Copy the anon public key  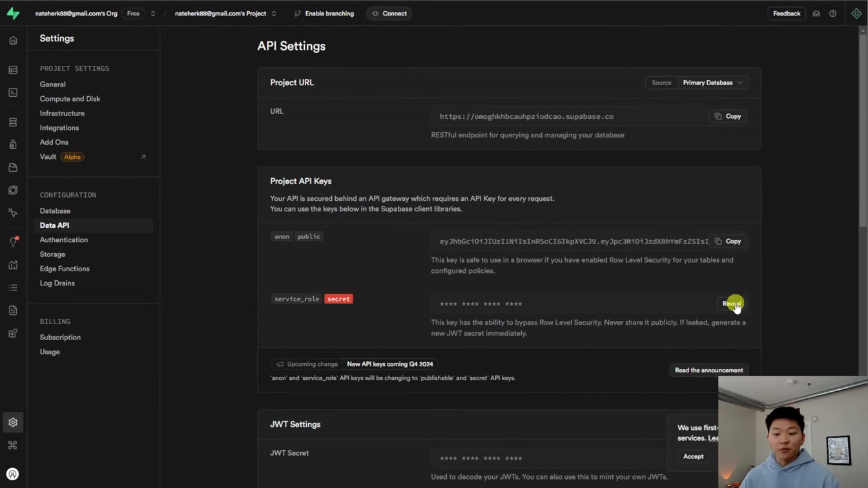pyautogui.click(x=728, y=241)
